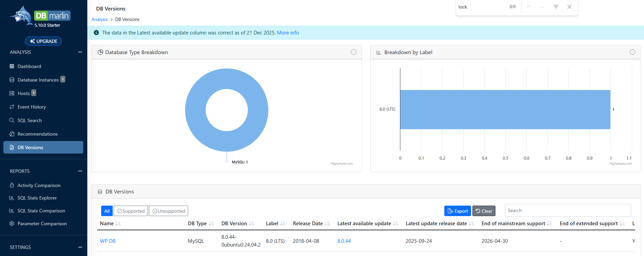Screen dimensions: 644x256
Task: Click the MySQL donut chart ring
Action: (195, 110)
